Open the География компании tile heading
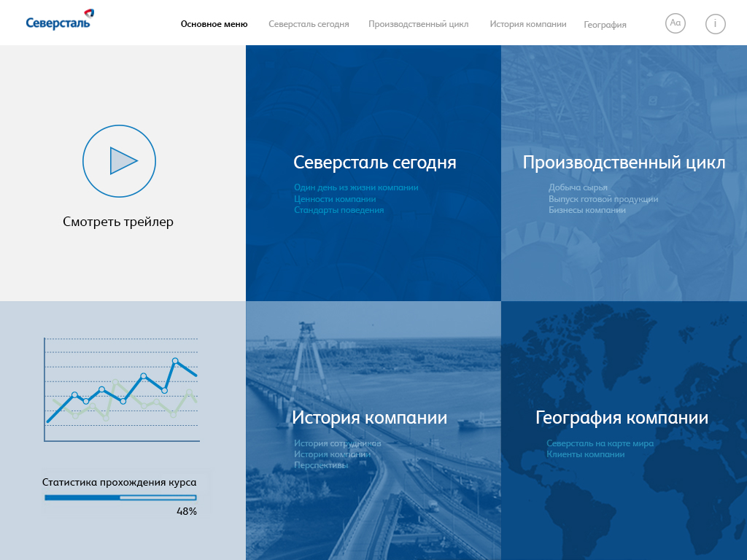The height and width of the screenshot is (560, 747). (x=622, y=418)
